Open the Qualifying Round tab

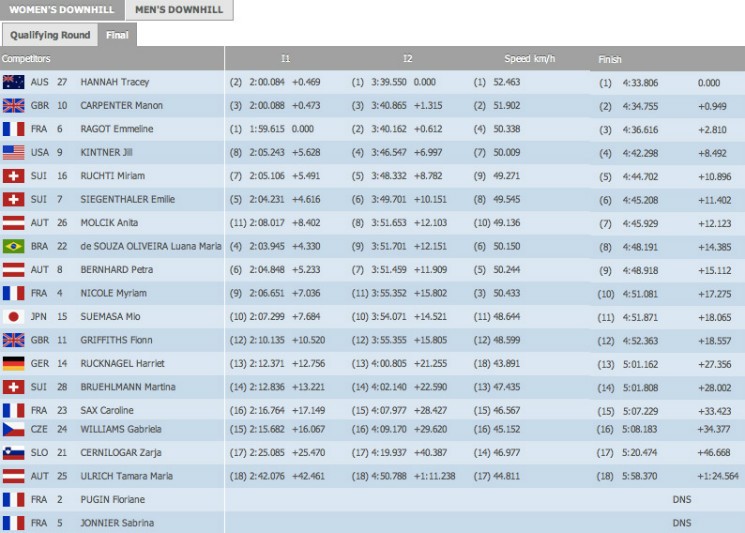point(50,34)
